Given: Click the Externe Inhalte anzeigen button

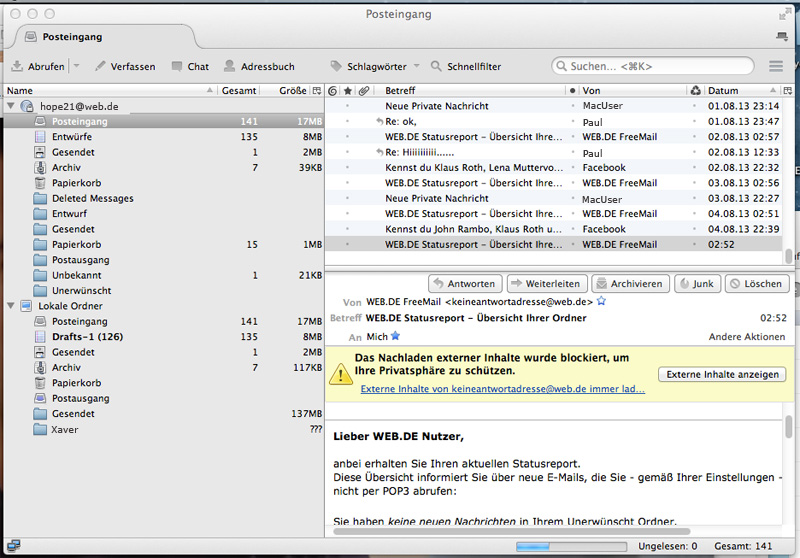Looking at the screenshot, I should point(721,374).
